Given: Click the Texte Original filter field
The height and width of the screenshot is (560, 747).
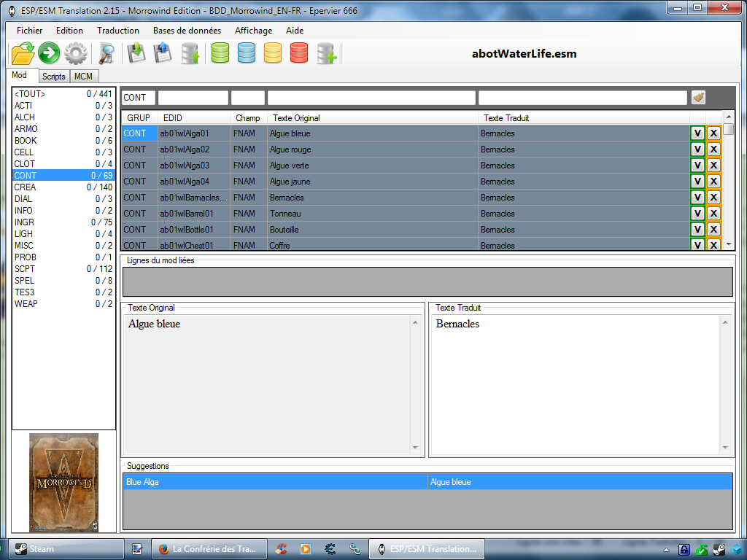Looking at the screenshot, I should (x=371, y=98).
